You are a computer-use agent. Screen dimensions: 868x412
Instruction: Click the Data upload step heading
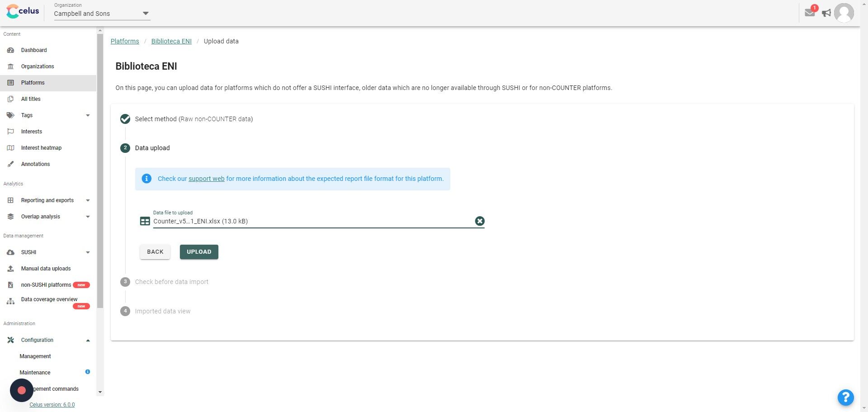(x=152, y=148)
